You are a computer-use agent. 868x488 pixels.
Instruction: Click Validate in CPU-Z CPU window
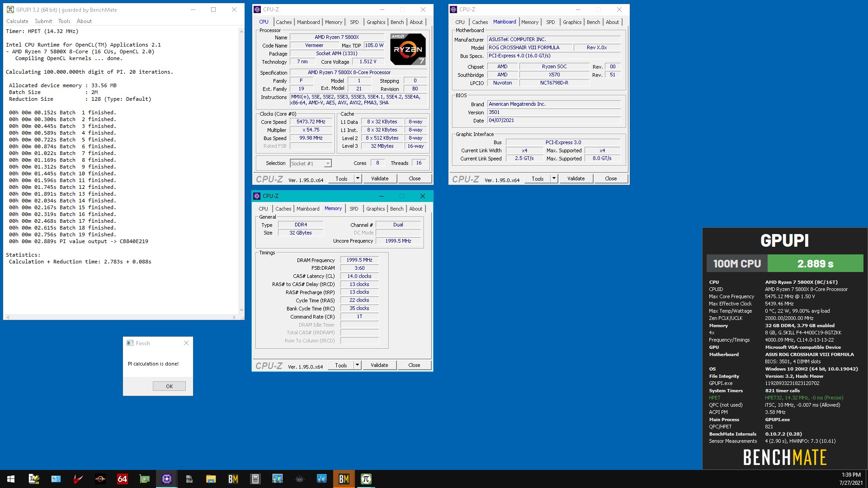(x=380, y=178)
